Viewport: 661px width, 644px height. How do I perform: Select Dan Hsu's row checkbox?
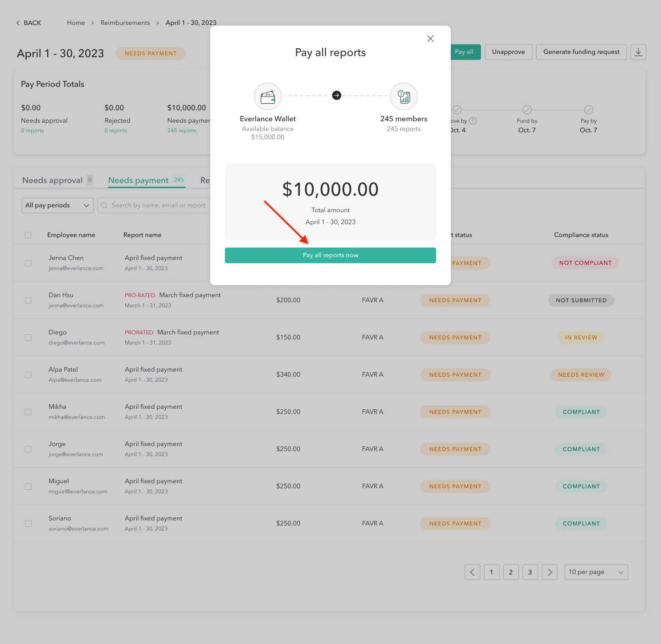[x=28, y=300]
